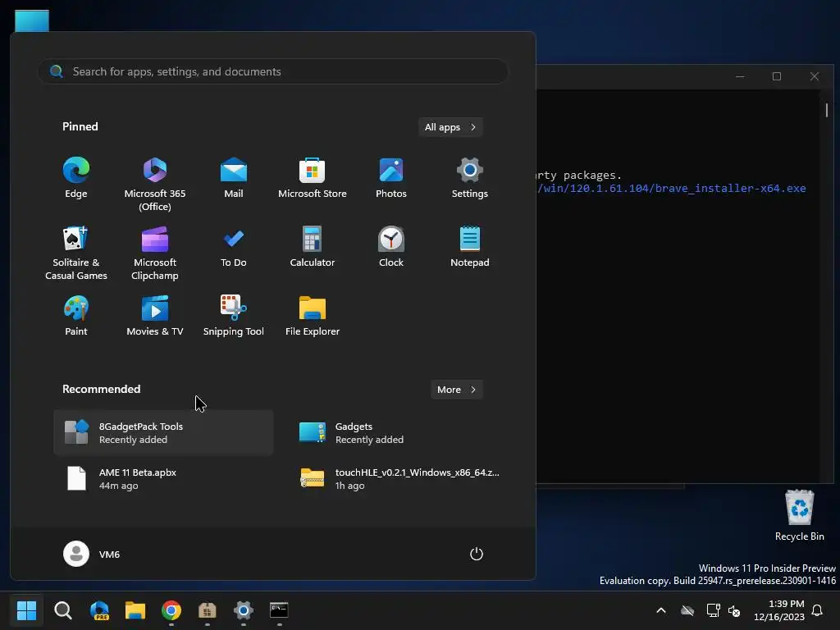This screenshot has width=840, height=630.
Task: Launch the Paint app
Action: coord(76,316)
